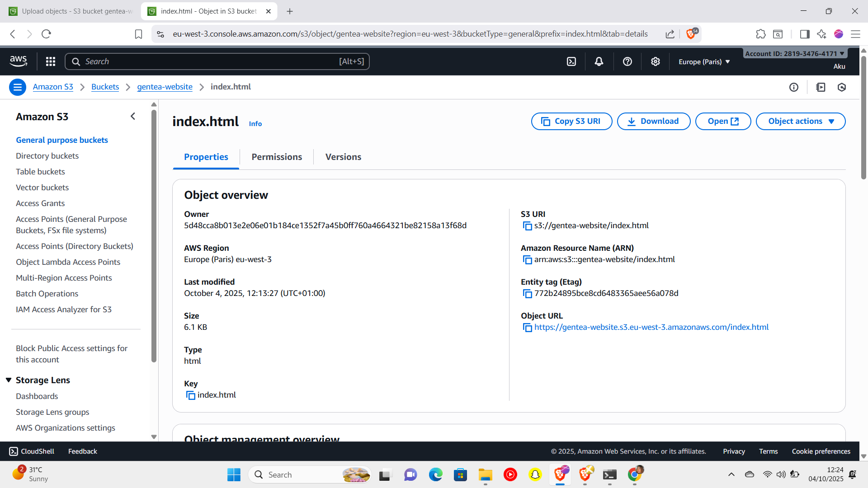Viewport: 868px width, 488px height.
Task: Collapse the Amazon S3 sidebar arrow
Action: [133, 117]
